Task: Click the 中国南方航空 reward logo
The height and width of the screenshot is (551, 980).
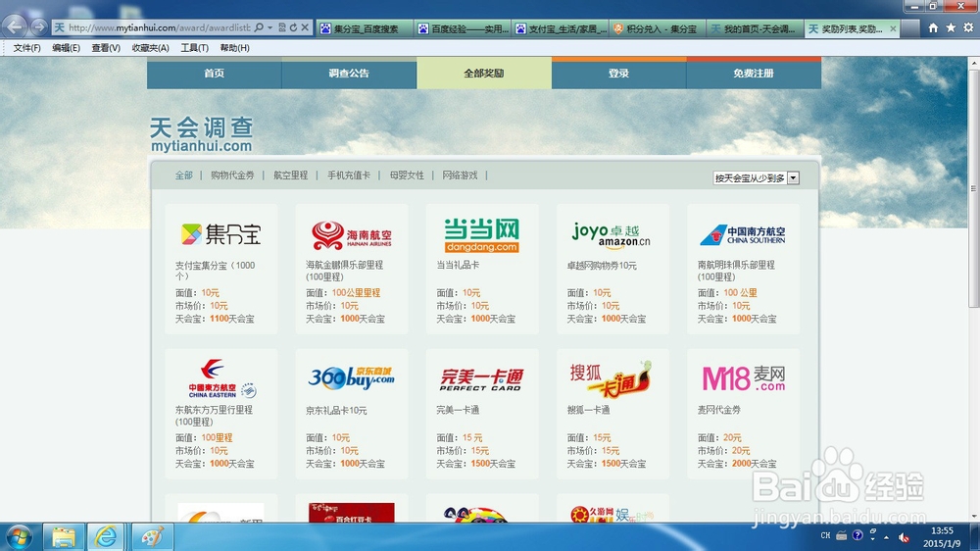Action: (743, 235)
